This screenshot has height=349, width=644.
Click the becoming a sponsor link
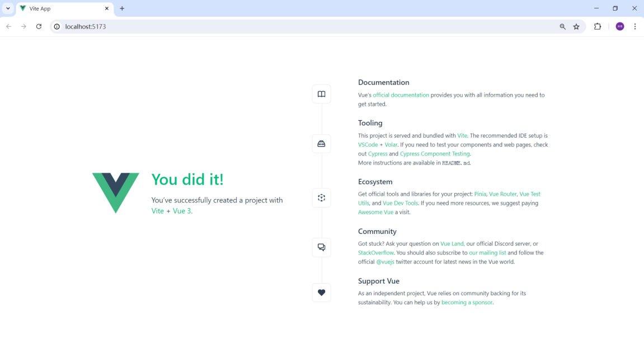(467, 302)
